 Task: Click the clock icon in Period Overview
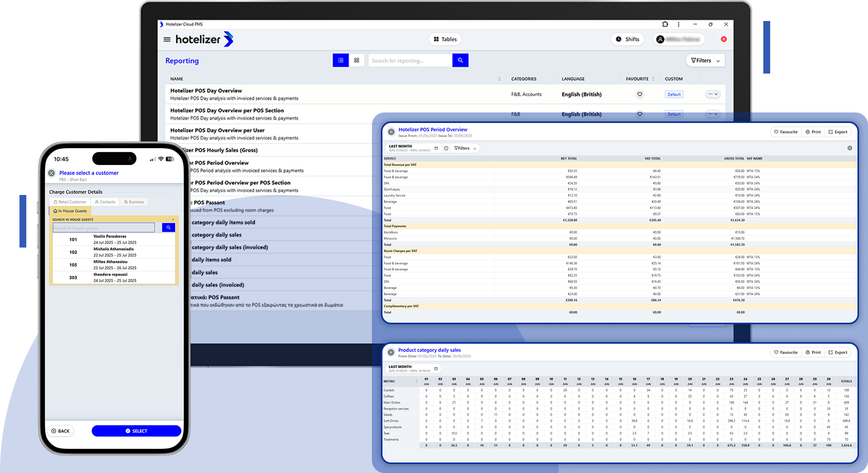pos(446,148)
